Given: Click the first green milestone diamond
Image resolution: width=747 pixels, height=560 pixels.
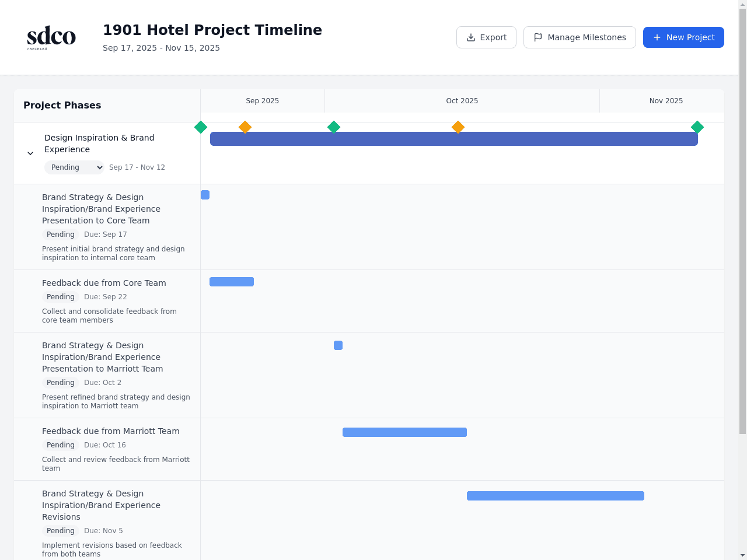Looking at the screenshot, I should (x=201, y=127).
